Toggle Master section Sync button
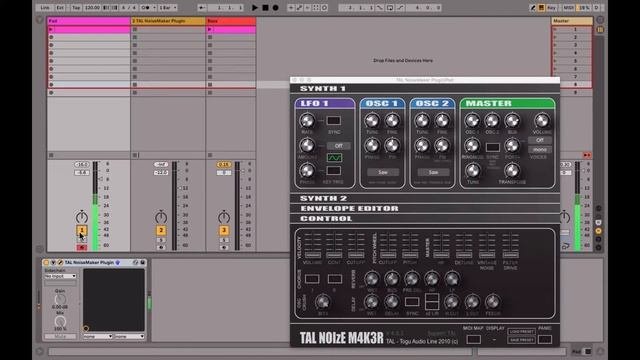This screenshot has height=360, width=640. coord(492,147)
